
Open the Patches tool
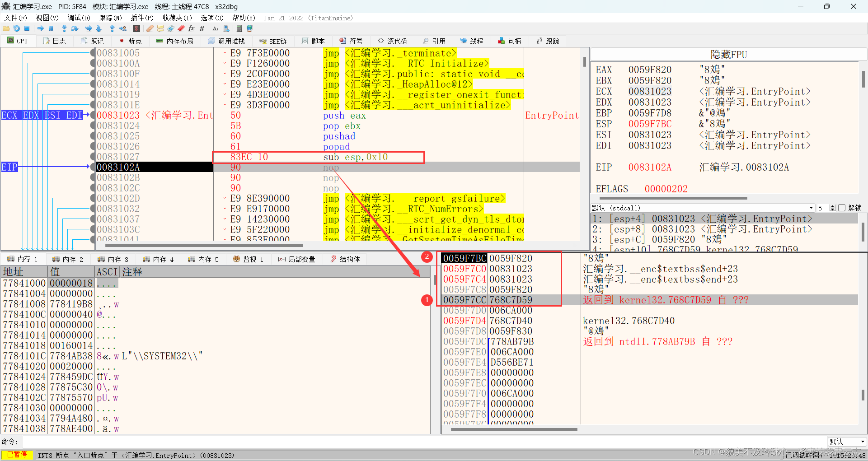[150, 28]
